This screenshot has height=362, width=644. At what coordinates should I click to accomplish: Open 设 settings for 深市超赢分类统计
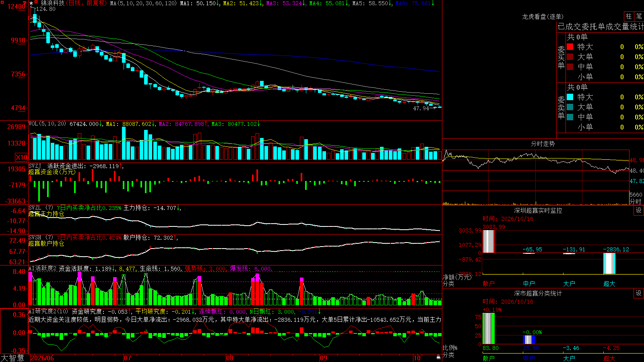click(639, 293)
